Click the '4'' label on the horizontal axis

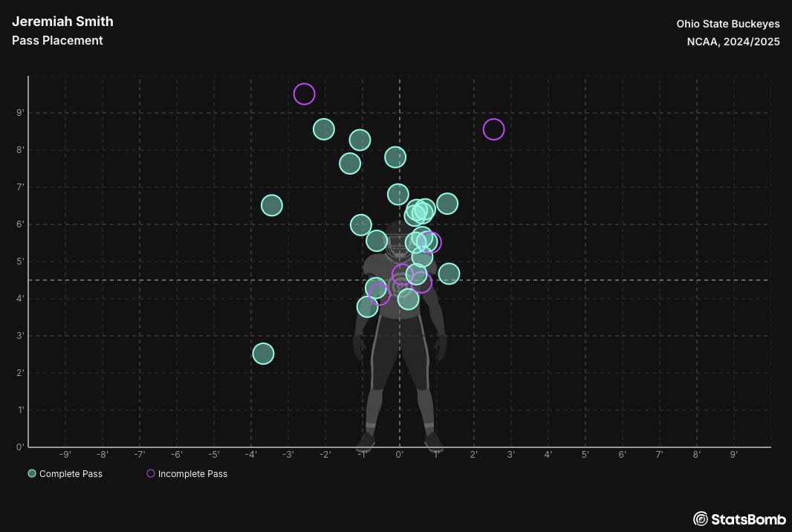point(548,454)
